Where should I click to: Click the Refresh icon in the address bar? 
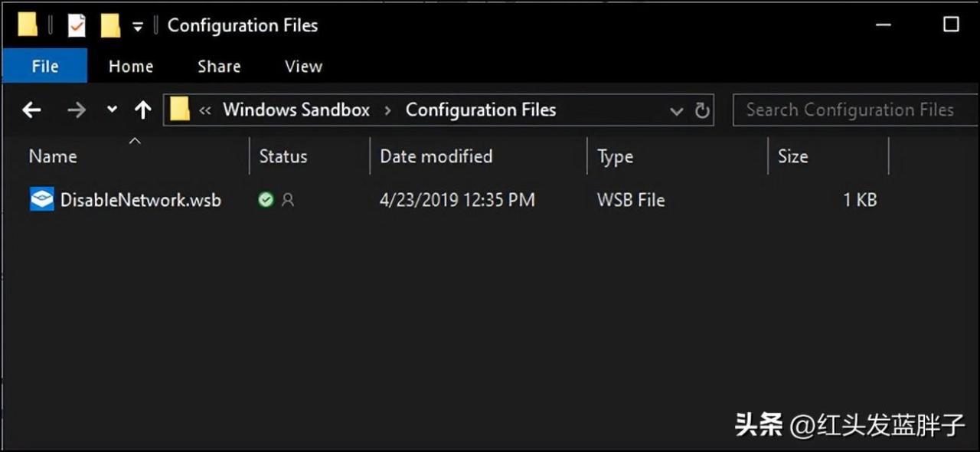702,110
